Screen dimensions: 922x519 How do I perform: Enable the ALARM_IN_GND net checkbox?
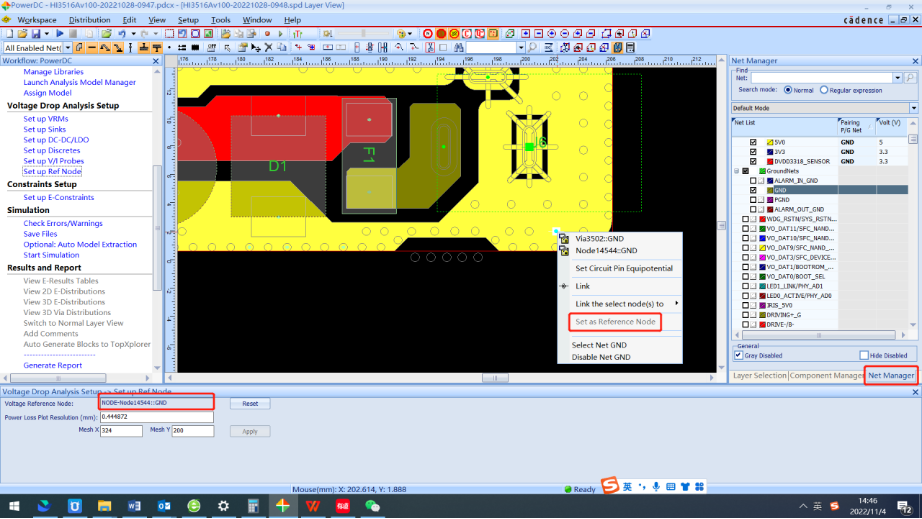click(753, 180)
